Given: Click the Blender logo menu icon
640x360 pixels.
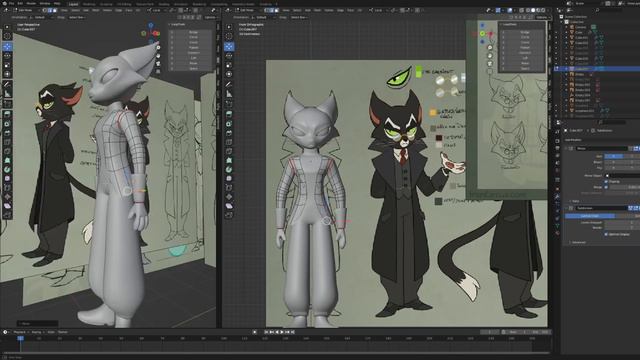Looking at the screenshot, I should (x=4, y=3).
